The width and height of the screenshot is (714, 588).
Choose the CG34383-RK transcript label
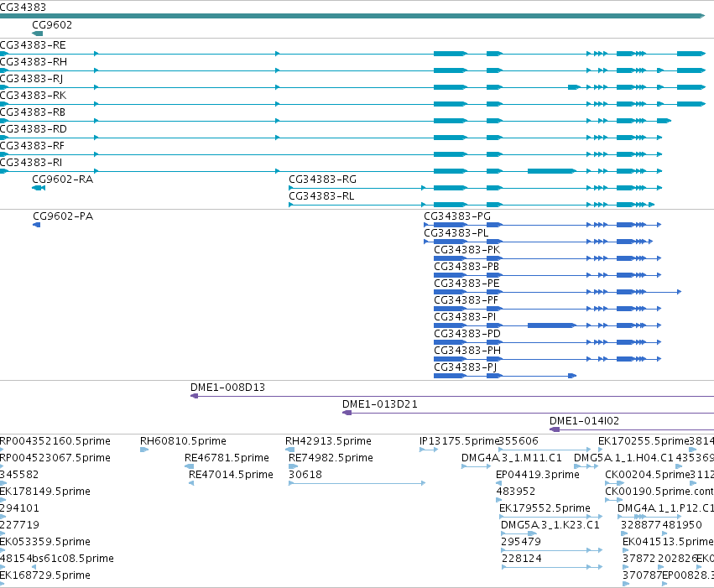pos(34,96)
